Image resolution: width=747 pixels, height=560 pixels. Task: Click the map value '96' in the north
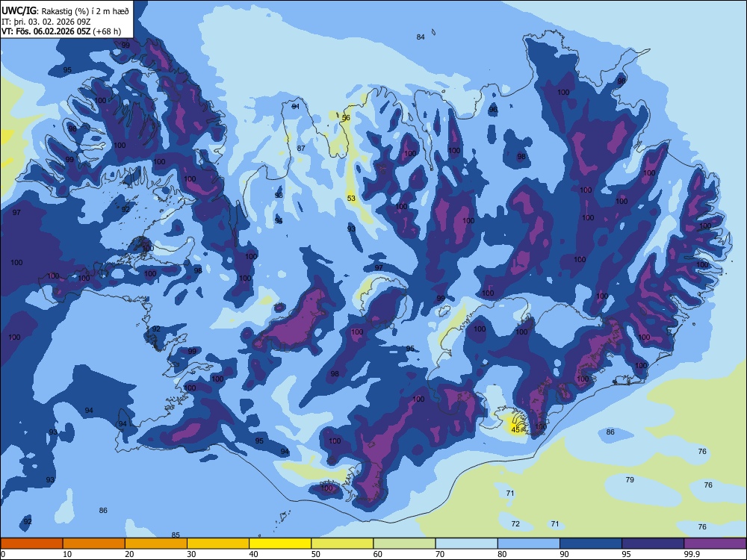493,110
